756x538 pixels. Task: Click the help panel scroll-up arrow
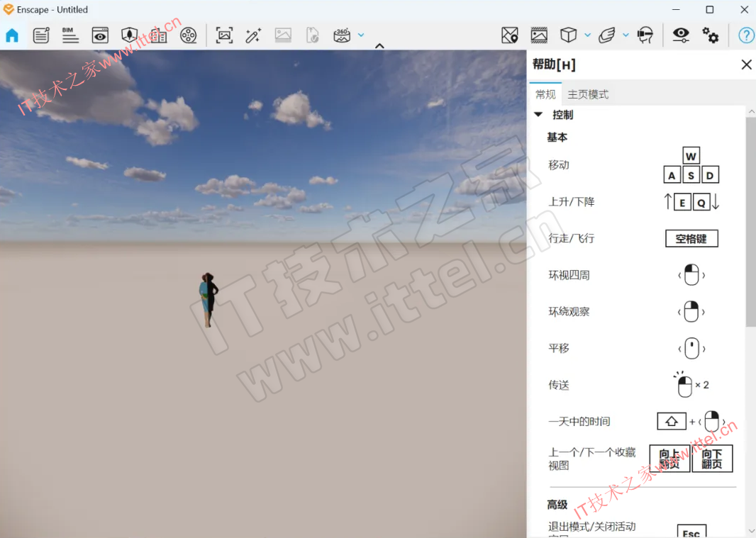coord(751,111)
